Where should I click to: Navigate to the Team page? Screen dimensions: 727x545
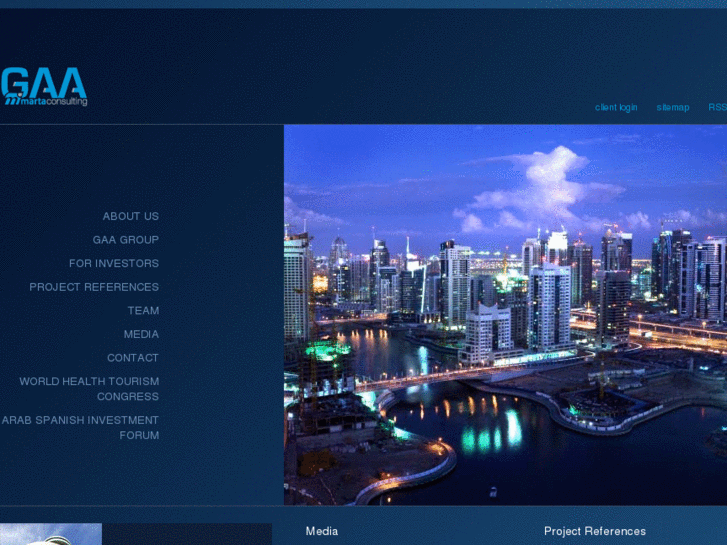[x=143, y=311]
